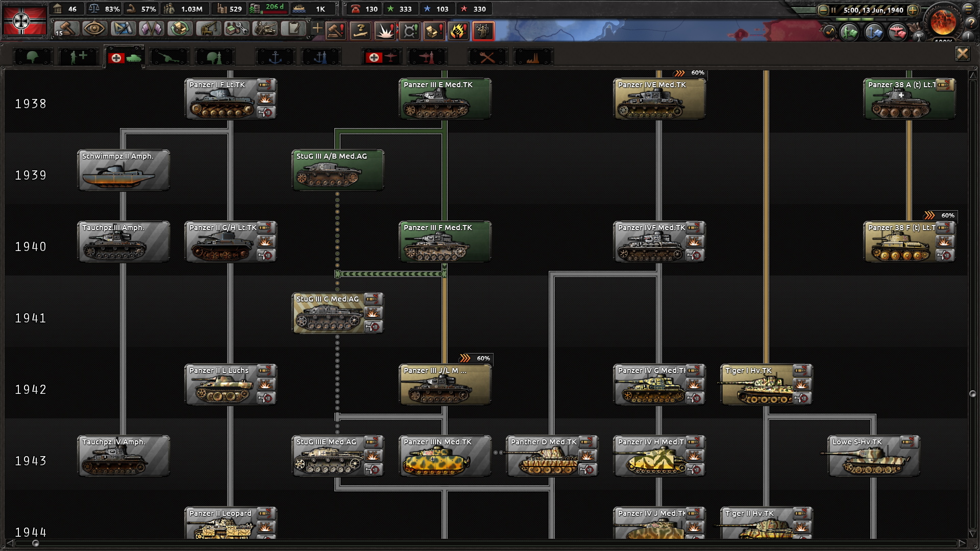Open the Trade crate icon
Screen dimensions: 980x551
pos(180,29)
